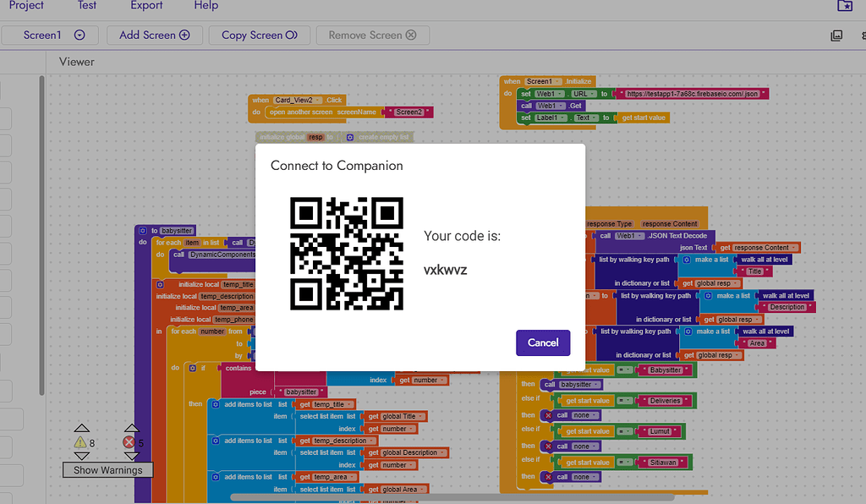Click Show Warnings button
Image resolution: width=866 pixels, height=504 pixels.
[107, 470]
